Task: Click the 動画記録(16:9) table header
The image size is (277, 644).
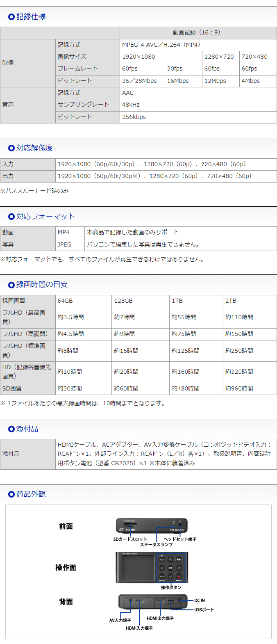Action: pyautogui.click(x=198, y=33)
